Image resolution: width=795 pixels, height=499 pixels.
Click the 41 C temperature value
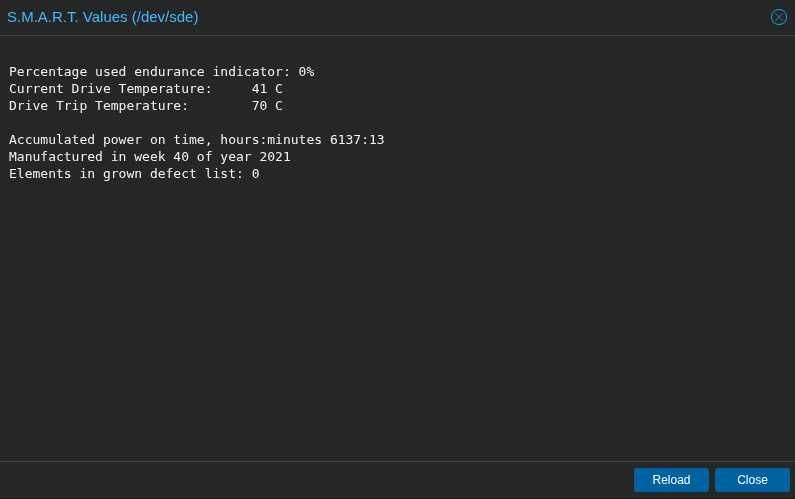tap(267, 89)
